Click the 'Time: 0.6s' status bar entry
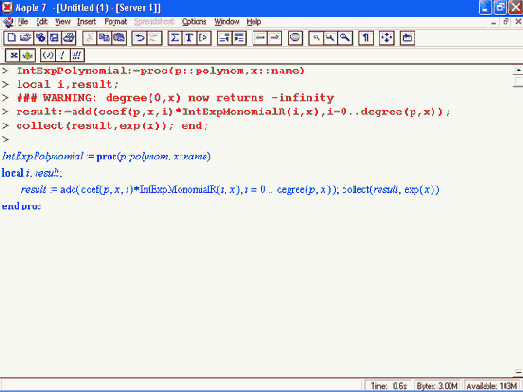 point(388,386)
